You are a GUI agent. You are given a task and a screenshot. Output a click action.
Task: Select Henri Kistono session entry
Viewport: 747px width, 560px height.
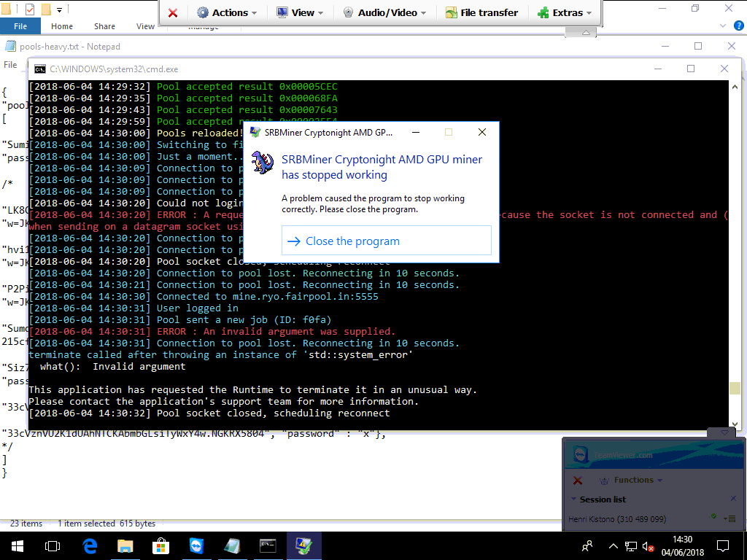(617, 519)
